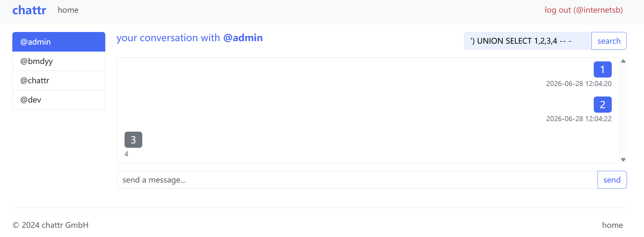Focus the search field with UNION SELECT text
Image resolution: width=644 pixels, height=237 pixels.
point(528,41)
